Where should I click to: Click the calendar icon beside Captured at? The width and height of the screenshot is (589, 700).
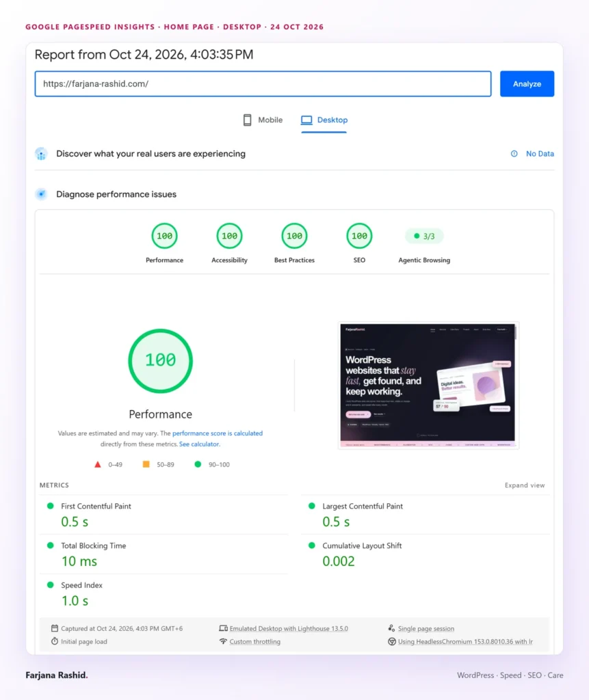[55, 629]
